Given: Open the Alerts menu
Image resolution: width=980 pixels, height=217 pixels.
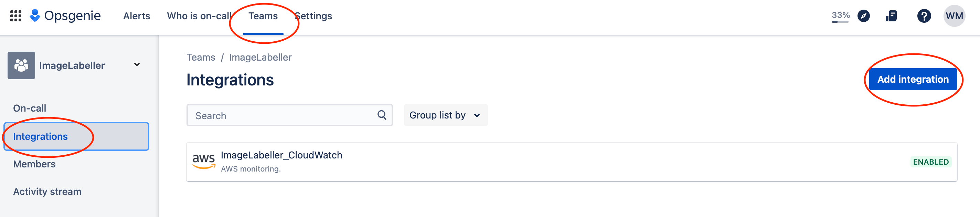Looking at the screenshot, I should coord(136,15).
